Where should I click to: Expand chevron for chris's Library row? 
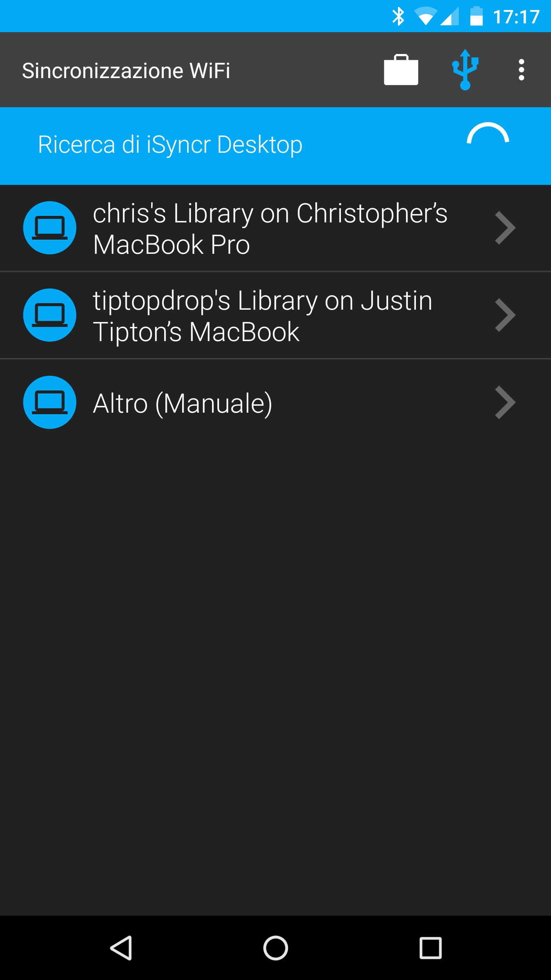coord(505,228)
